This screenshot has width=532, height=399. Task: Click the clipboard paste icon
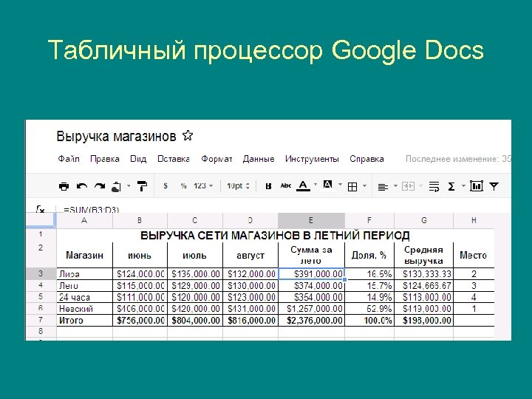coord(117,187)
